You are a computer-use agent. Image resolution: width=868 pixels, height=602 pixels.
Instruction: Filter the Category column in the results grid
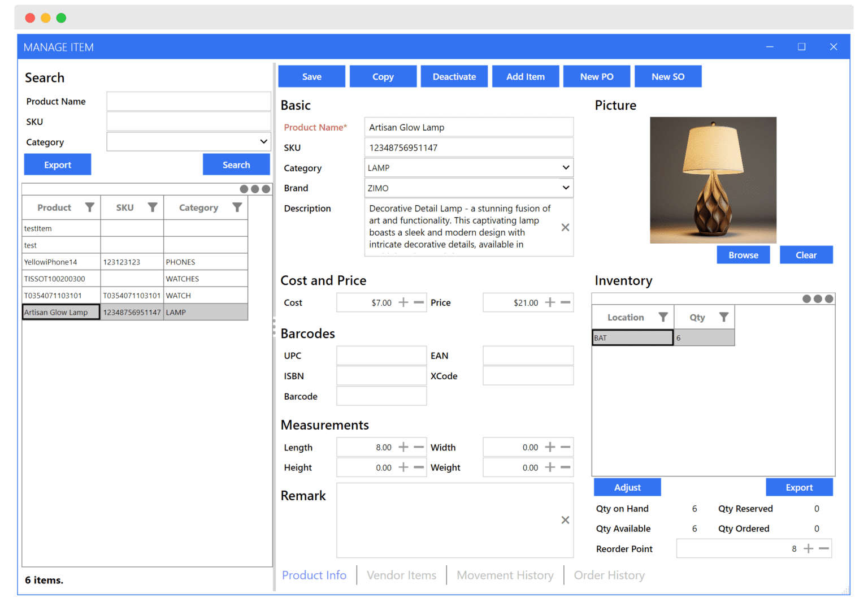(x=237, y=207)
